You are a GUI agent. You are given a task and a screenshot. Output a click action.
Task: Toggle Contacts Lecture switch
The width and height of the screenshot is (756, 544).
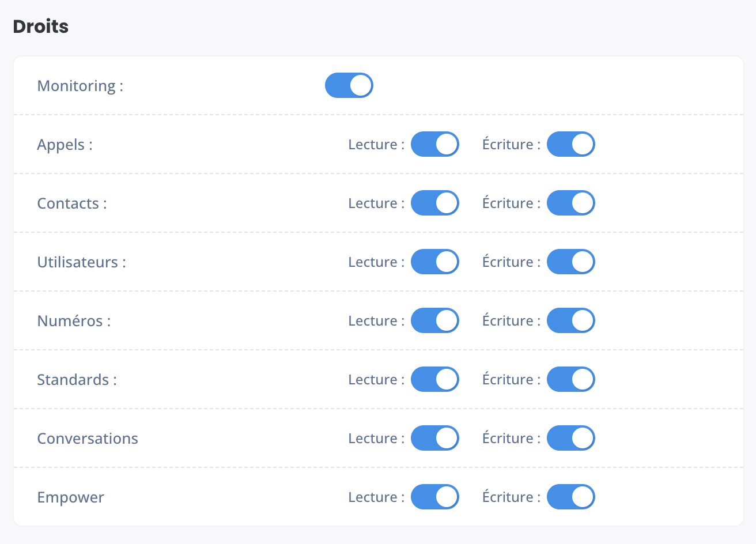click(435, 203)
